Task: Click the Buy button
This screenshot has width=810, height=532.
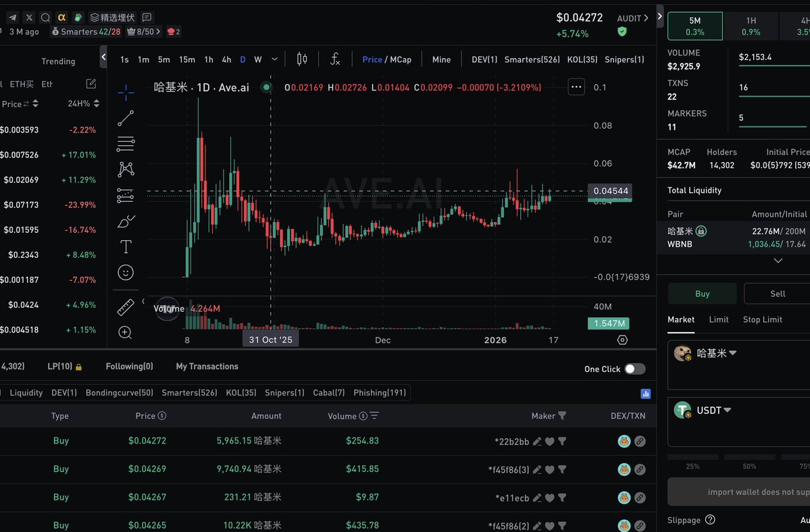Action: pos(702,294)
